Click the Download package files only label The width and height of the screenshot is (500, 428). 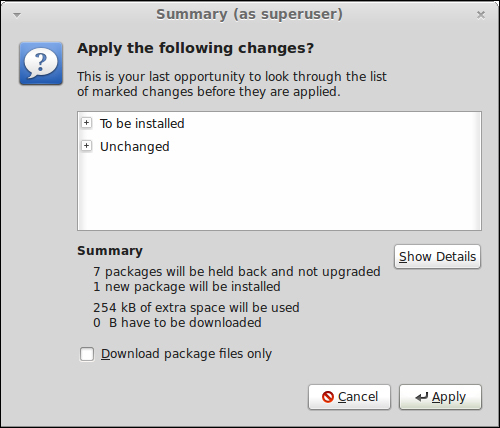click(186, 354)
